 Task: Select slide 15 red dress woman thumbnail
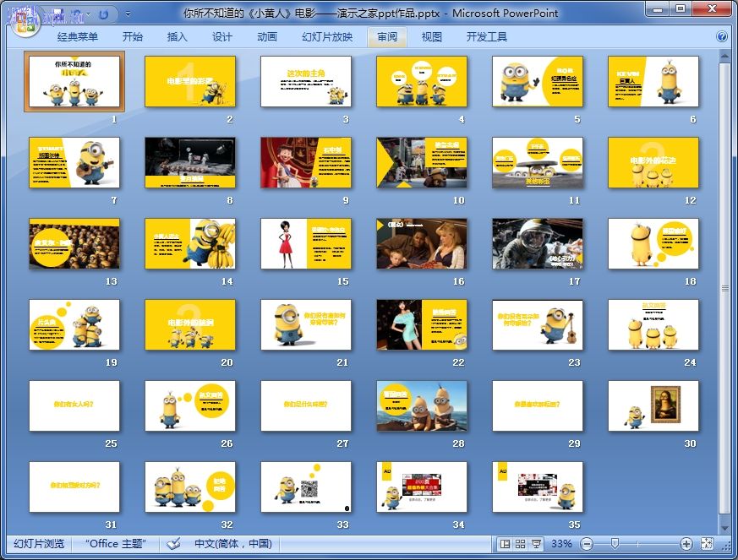(306, 243)
